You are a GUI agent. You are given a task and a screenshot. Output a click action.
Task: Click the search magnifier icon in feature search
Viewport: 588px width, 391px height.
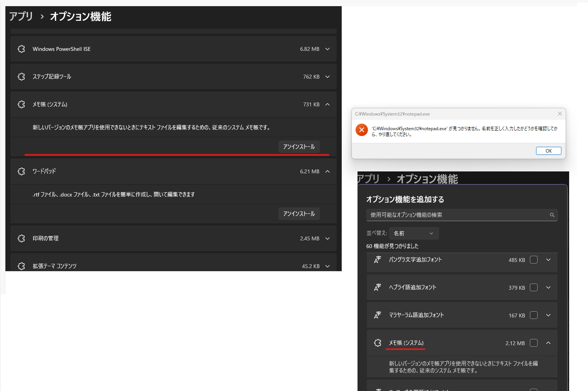552,215
